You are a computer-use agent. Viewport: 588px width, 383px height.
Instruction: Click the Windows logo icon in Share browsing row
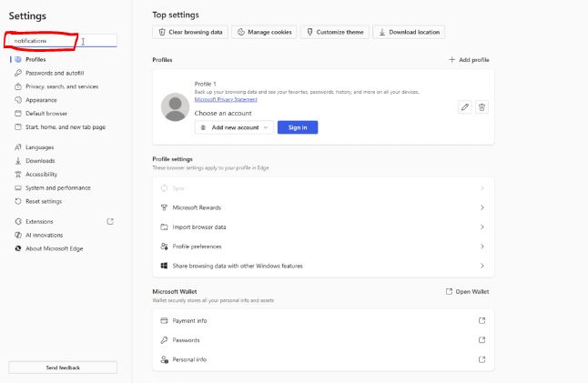[x=164, y=266]
